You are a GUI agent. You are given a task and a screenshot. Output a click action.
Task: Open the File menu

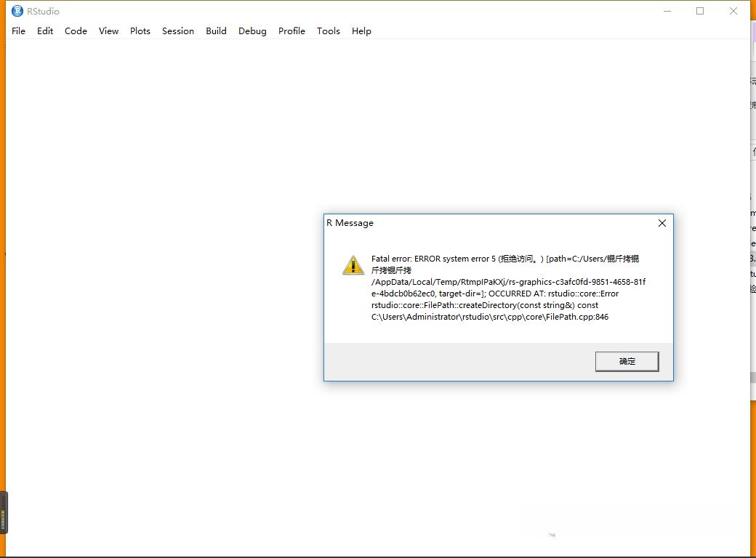point(18,31)
